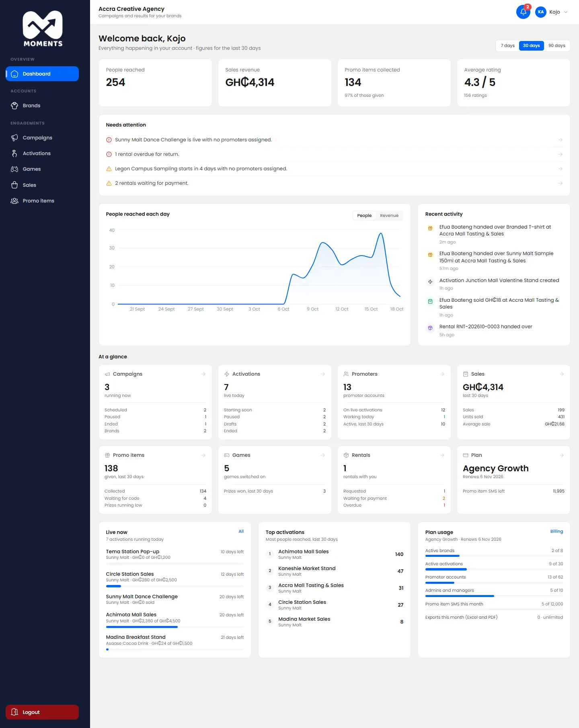
Task: Open Promoters glance card arrow
Action: [442, 374]
